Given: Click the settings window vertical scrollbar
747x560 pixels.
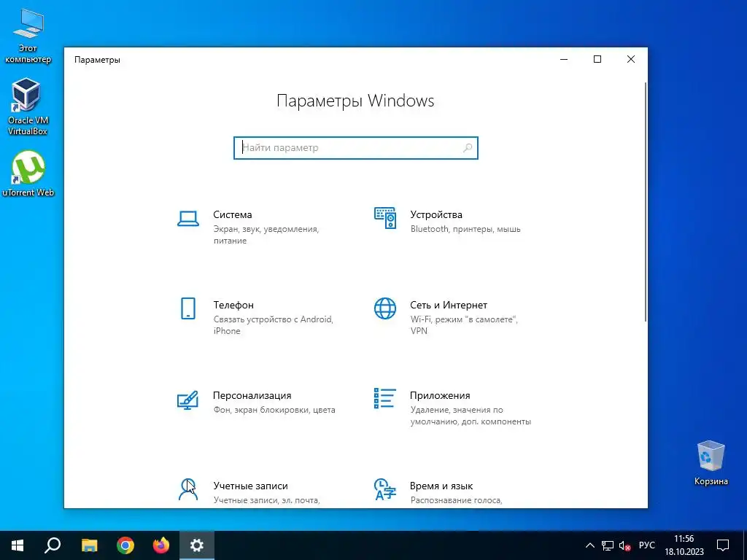Looking at the screenshot, I should click(x=646, y=202).
